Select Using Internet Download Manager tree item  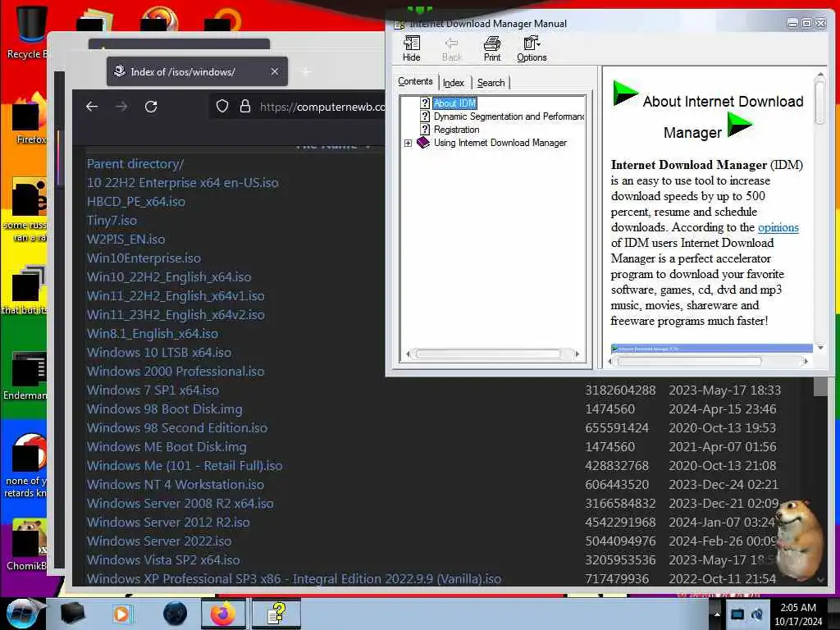click(500, 143)
